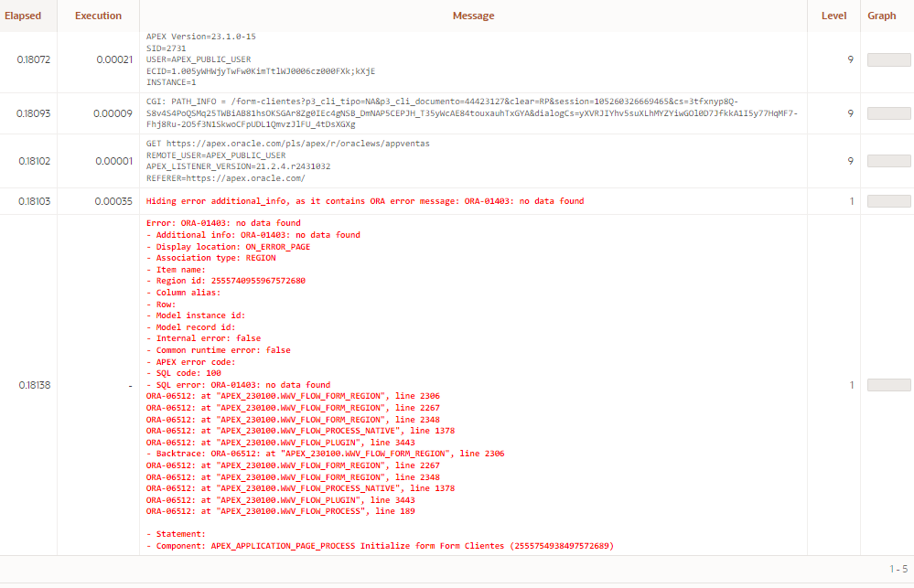Click the graph bar for elapsed 0.18103
This screenshot has width=914, height=588.
tap(888, 201)
